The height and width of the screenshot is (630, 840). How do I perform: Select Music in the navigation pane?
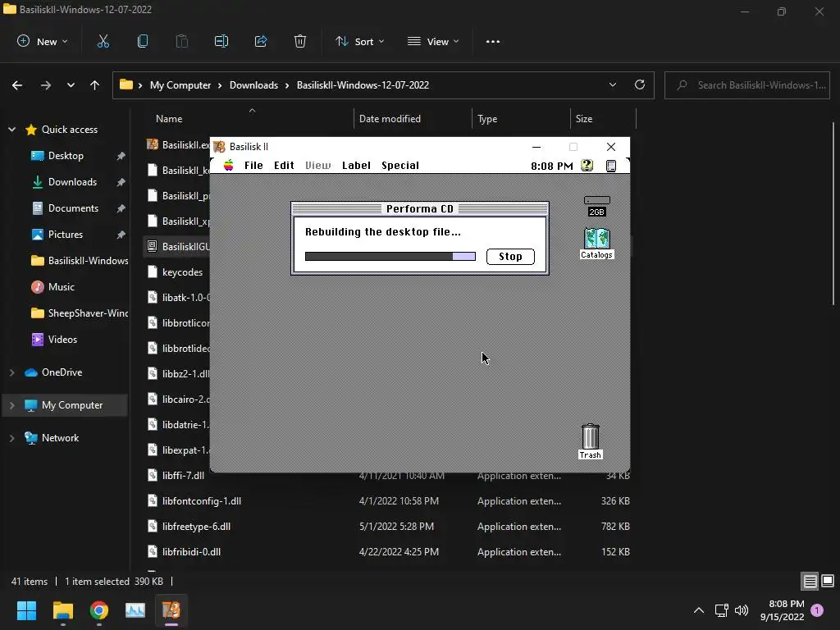[62, 287]
